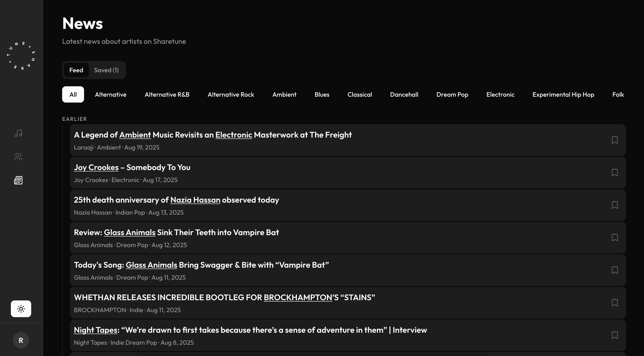Open the news sidebar icon
The width and height of the screenshot is (644, 356).
[x=18, y=180]
